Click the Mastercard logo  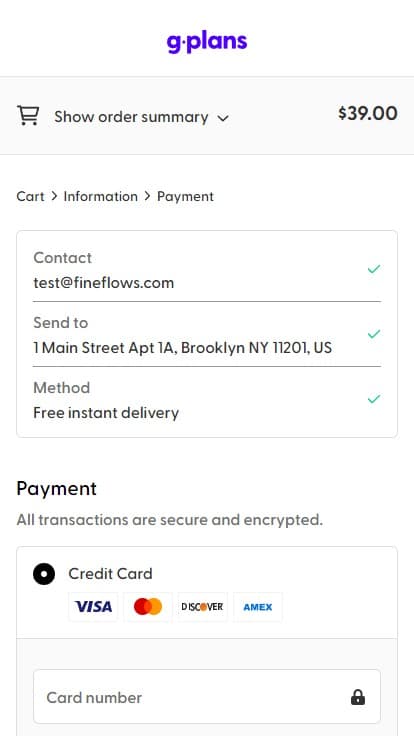[148, 607]
